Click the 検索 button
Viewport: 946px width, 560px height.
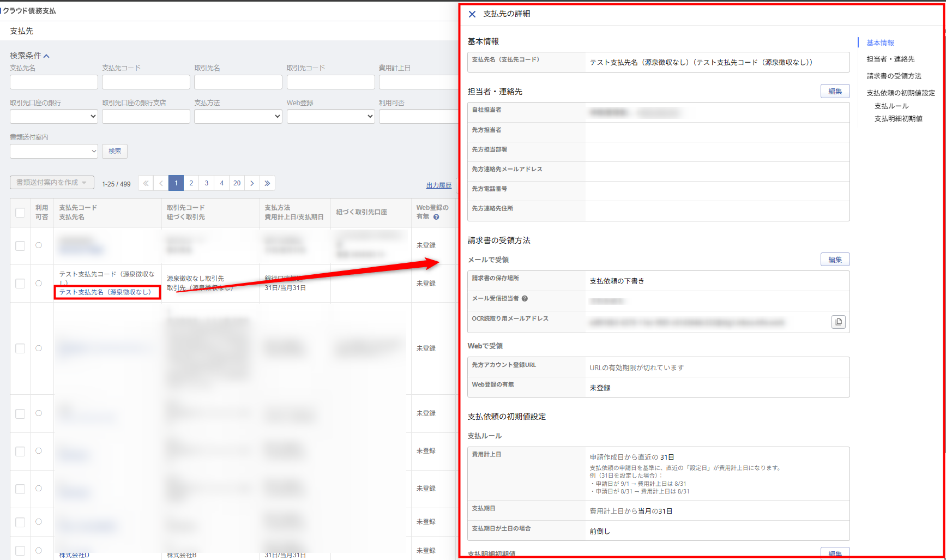115,151
